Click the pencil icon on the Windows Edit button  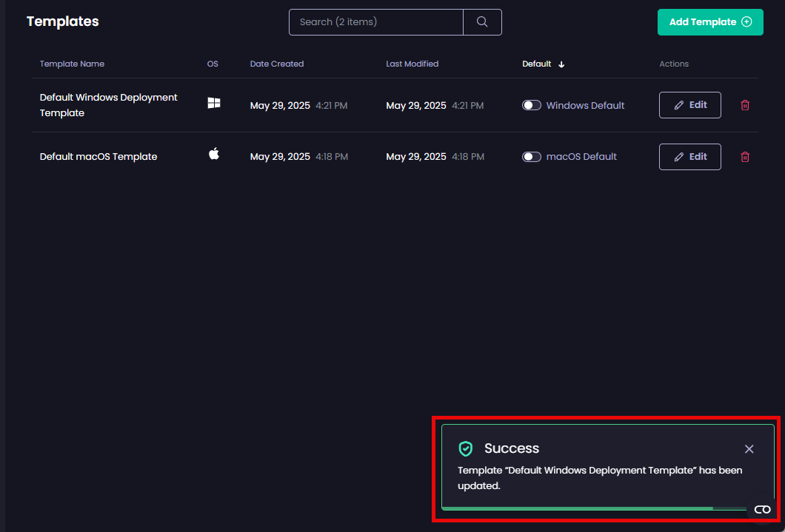tap(679, 105)
